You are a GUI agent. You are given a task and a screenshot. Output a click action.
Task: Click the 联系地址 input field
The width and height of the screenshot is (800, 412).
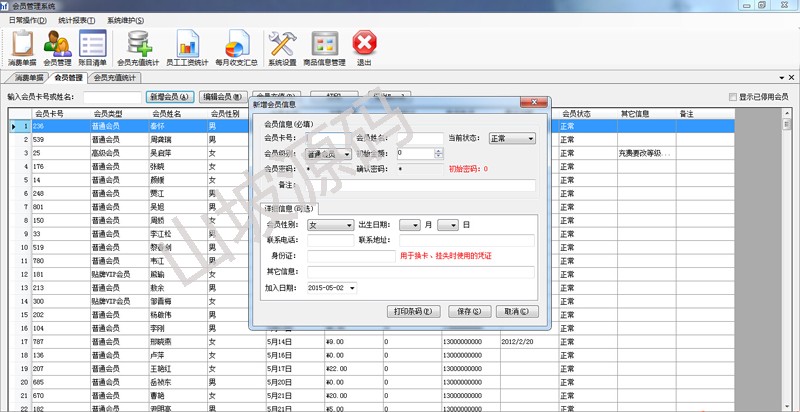pos(467,241)
